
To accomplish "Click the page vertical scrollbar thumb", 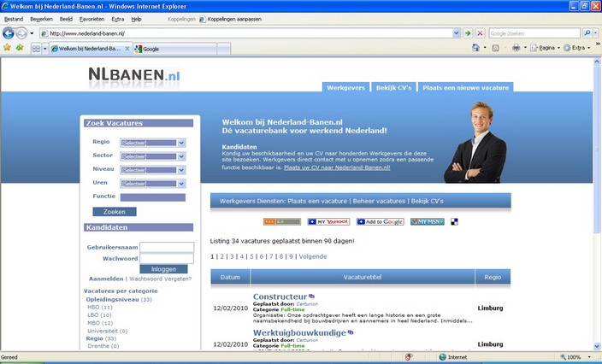I will 597,149.
